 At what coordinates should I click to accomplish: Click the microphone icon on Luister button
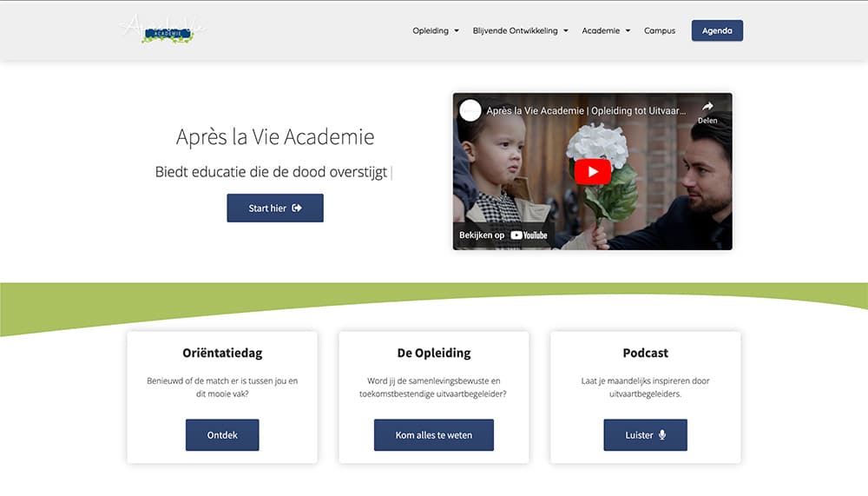(x=662, y=435)
